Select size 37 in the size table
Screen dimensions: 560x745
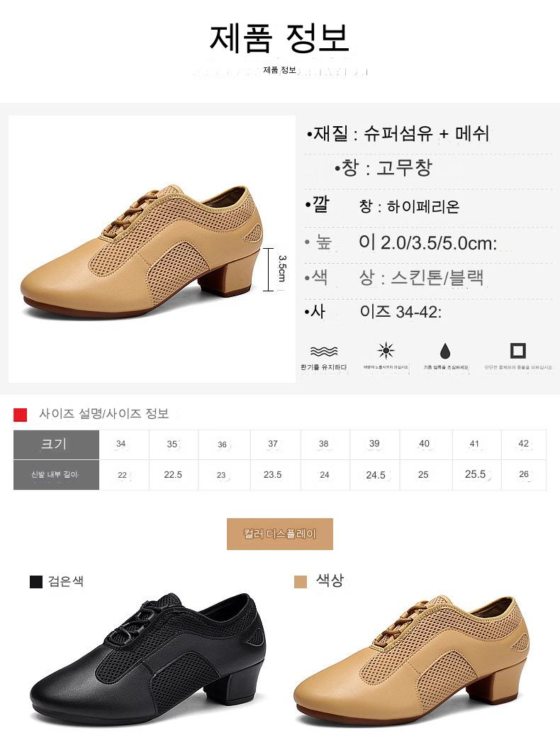click(x=273, y=444)
